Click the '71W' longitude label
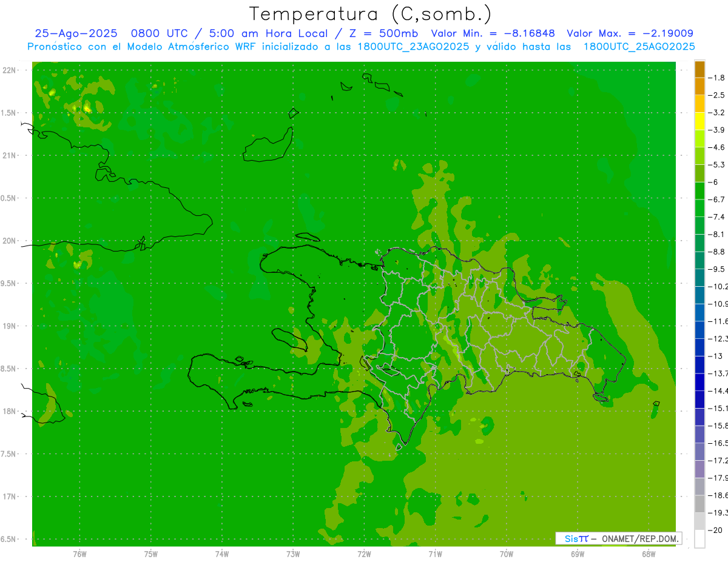The width and height of the screenshot is (728, 562). click(435, 554)
